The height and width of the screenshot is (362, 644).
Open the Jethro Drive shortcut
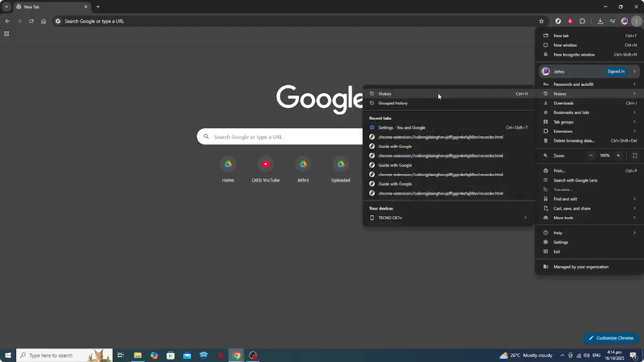pyautogui.click(x=303, y=164)
